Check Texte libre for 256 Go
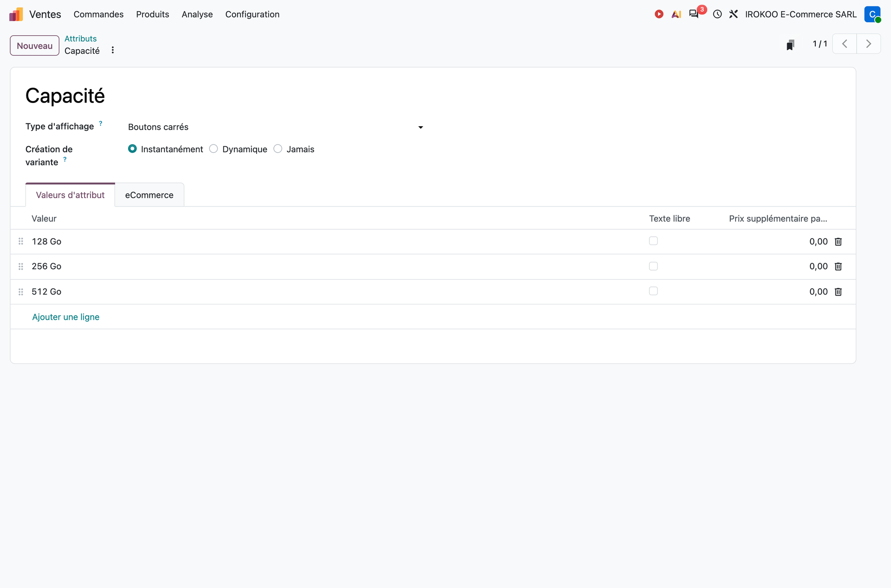 pos(653,266)
